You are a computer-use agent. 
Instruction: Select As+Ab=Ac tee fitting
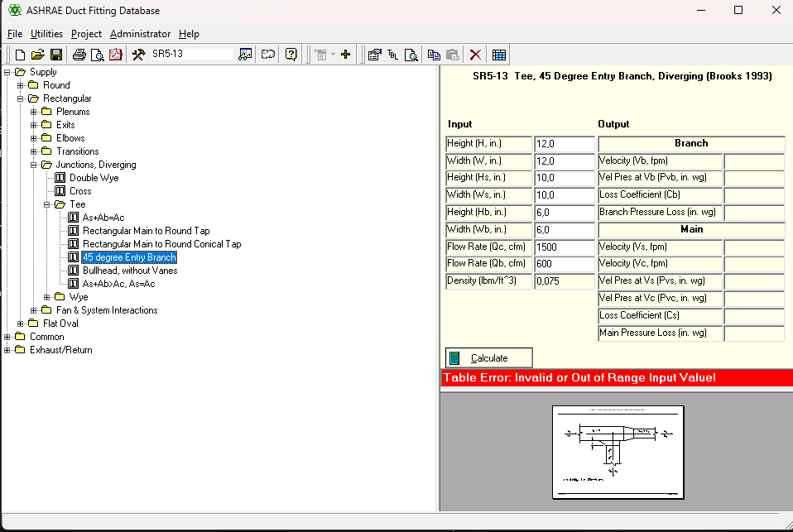(x=103, y=218)
